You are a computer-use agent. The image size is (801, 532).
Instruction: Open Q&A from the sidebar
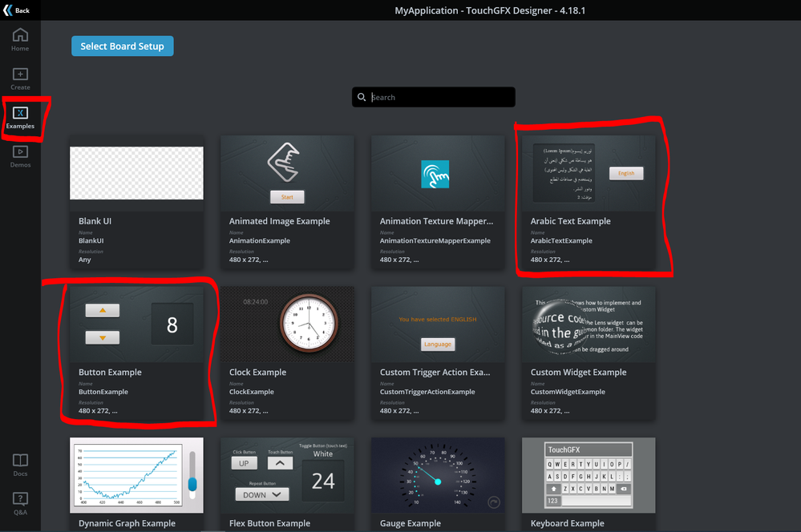(20, 503)
